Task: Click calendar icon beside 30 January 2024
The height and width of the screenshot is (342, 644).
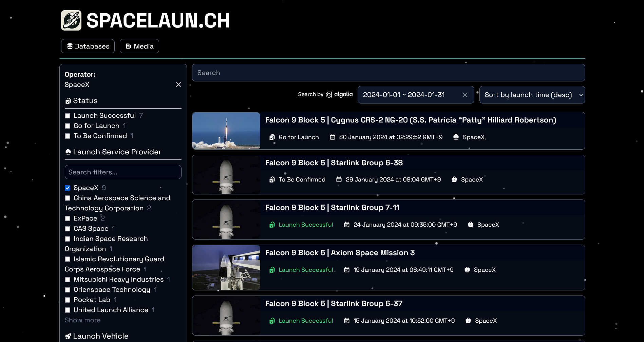Action: click(333, 137)
